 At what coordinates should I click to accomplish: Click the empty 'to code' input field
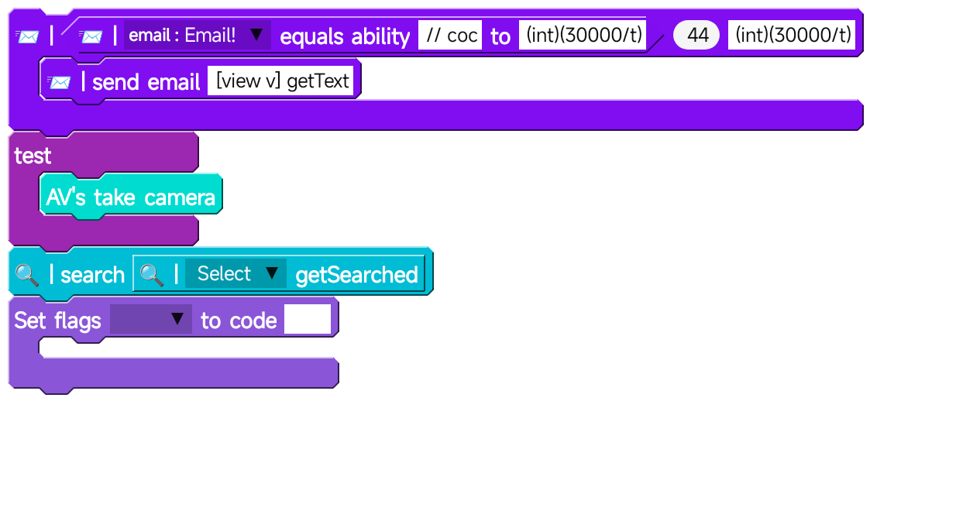coord(308,320)
